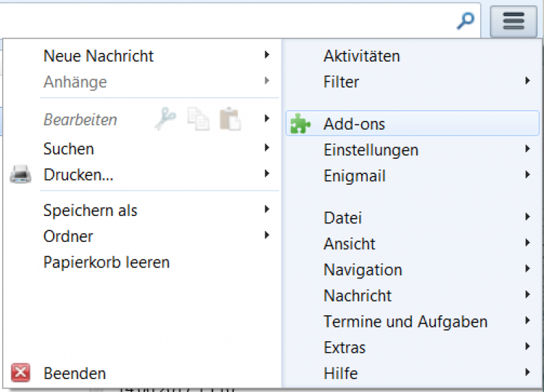Click the search magnifier icon
The width and height of the screenshot is (544, 392).
tap(465, 21)
